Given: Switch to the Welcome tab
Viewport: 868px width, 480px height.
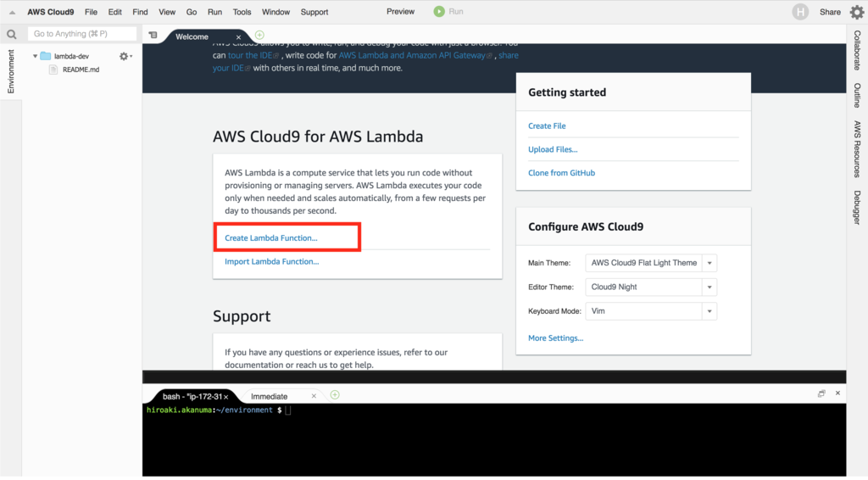Looking at the screenshot, I should pos(192,37).
